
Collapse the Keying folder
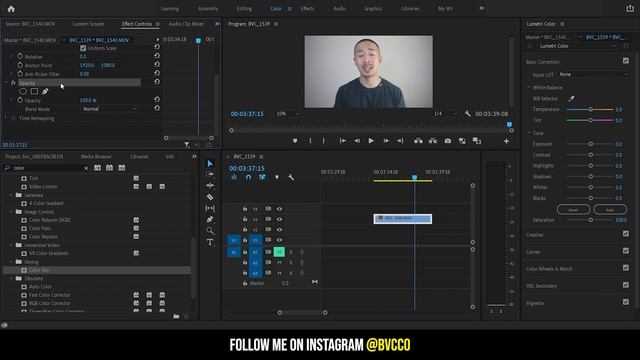(11, 262)
